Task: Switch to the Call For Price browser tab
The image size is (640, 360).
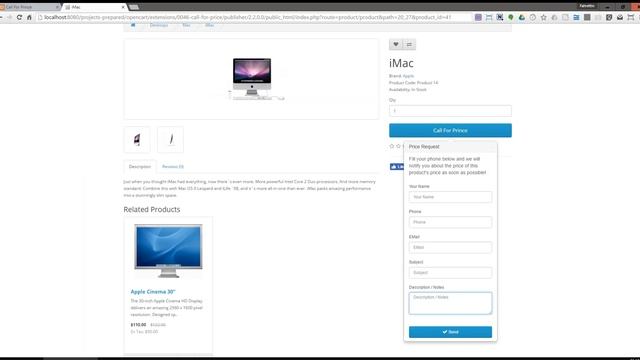Action: coord(29,7)
